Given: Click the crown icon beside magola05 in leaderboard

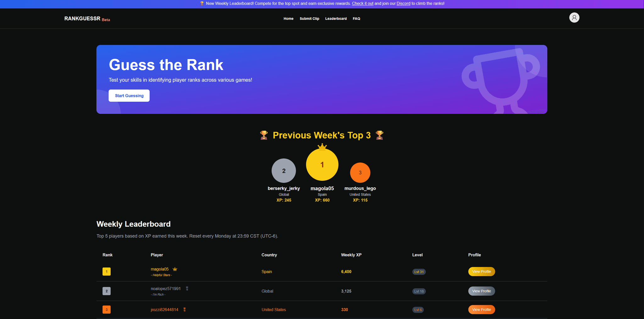Looking at the screenshot, I should 175,269.
